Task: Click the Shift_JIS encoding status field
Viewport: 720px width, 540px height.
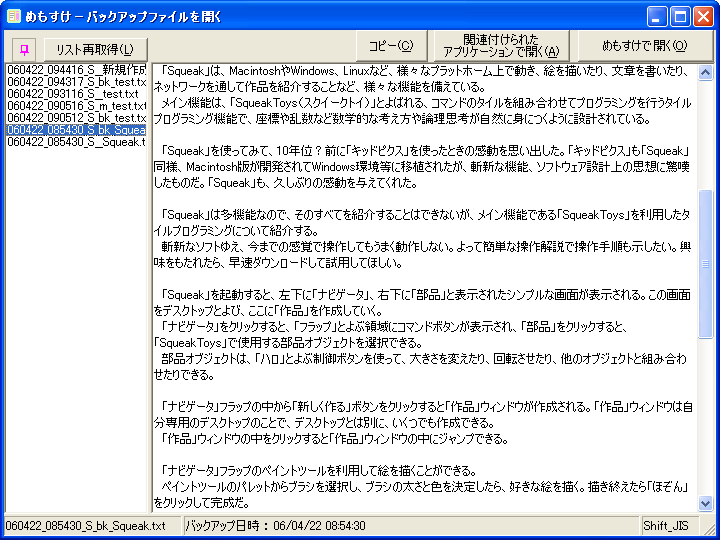Action: (x=664, y=526)
